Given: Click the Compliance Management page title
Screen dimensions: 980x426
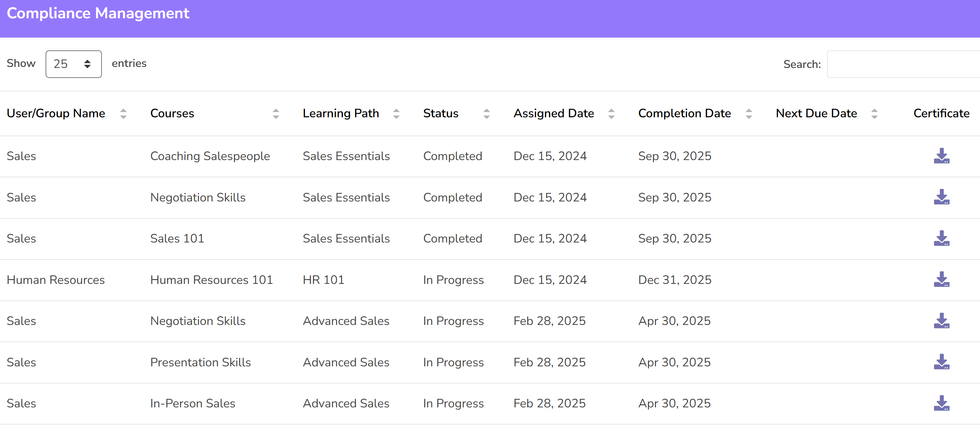Looking at the screenshot, I should pyautogui.click(x=97, y=14).
